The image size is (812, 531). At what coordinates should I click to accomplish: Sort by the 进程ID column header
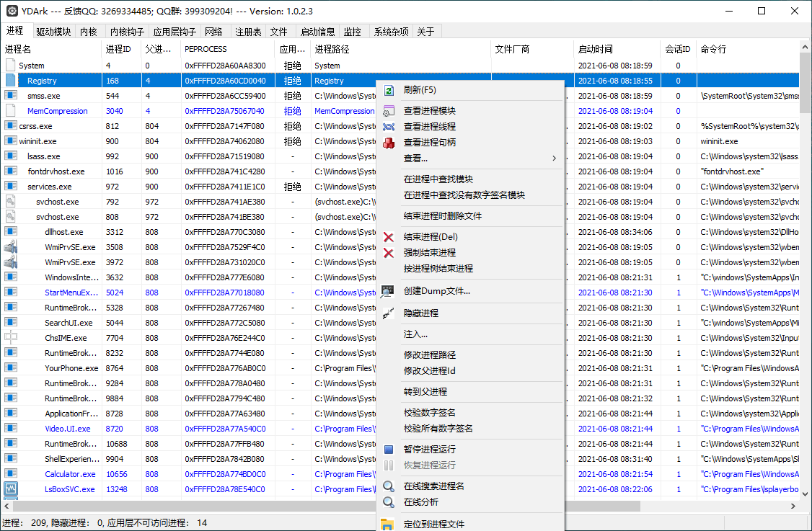118,49
